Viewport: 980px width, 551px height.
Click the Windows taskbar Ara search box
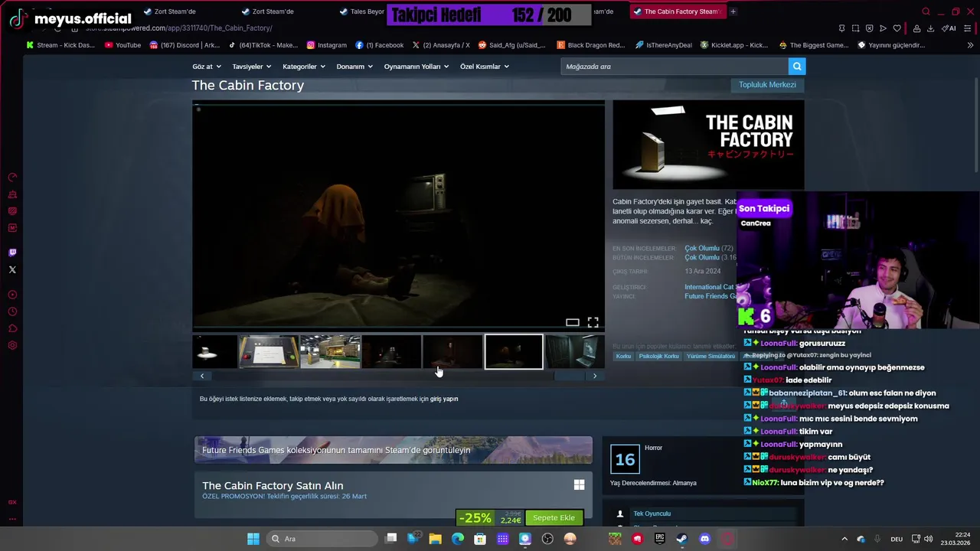point(322,539)
